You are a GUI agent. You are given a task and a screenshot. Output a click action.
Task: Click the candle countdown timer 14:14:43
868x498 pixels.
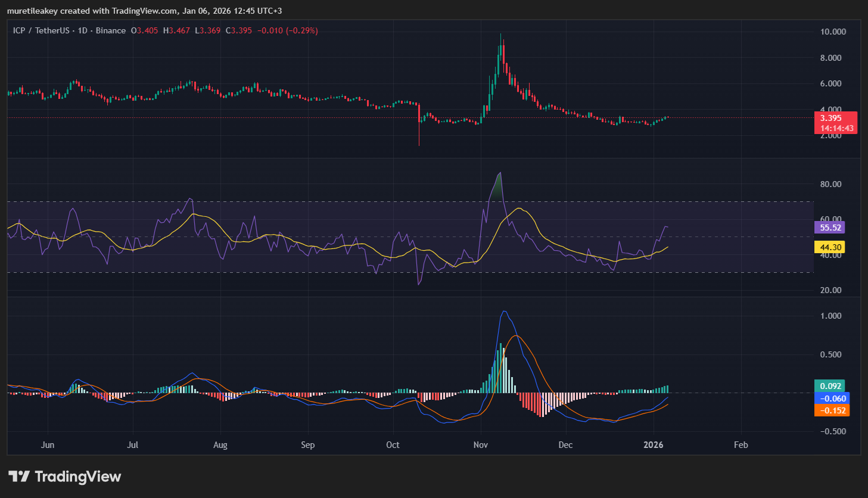pyautogui.click(x=836, y=128)
